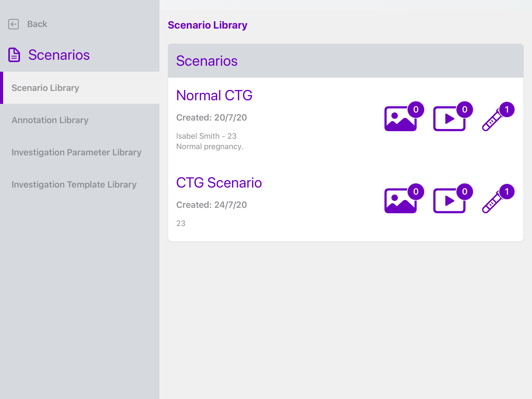Image resolution: width=532 pixels, height=399 pixels.
Task: Click the Scenarios card header
Action: (207, 61)
